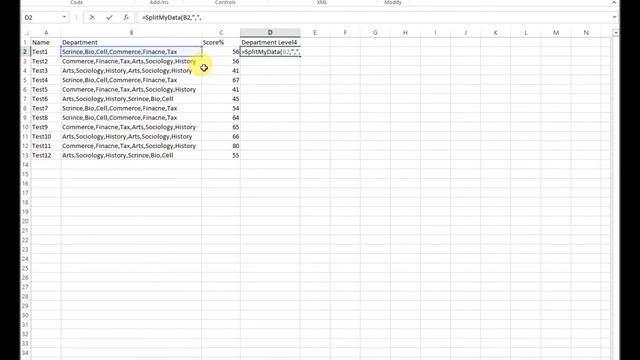Select row 1 header
The height and width of the screenshot is (360, 640).
tap(25, 42)
